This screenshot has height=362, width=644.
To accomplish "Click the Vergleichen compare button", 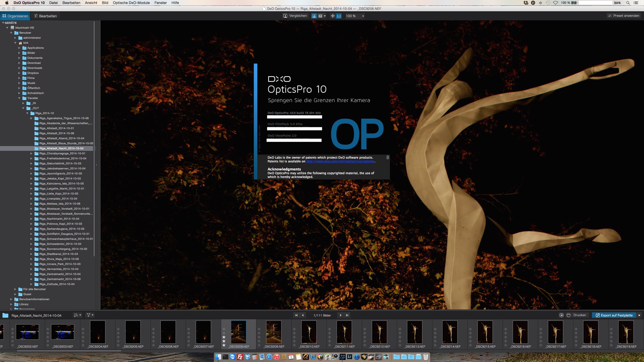I will pos(295,16).
